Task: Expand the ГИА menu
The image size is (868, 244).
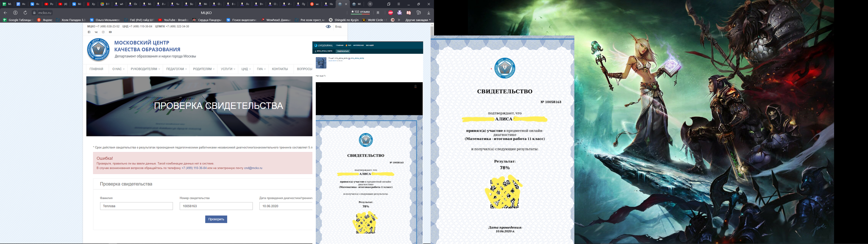Action: pyautogui.click(x=261, y=69)
